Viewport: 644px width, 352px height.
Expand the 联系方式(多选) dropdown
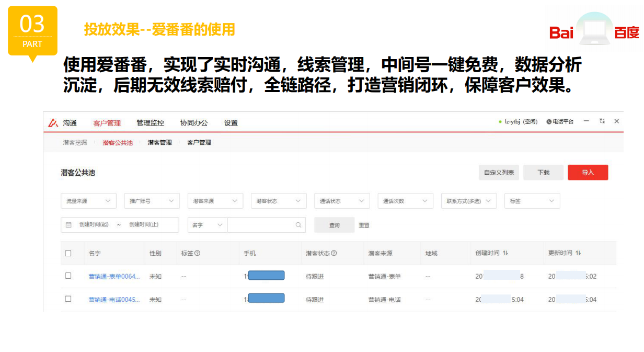(469, 201)
